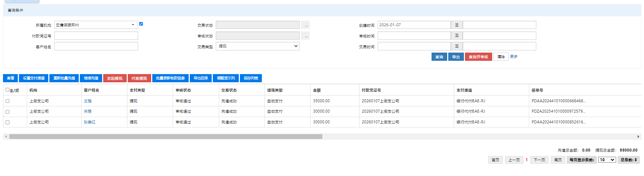Click 继续充值 toolbar button

tap(91, 78)
